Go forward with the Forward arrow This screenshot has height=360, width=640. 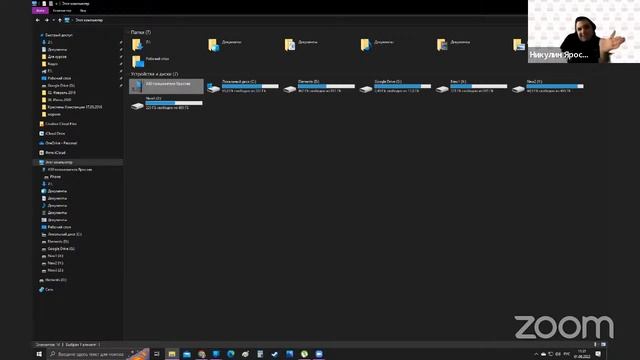[x=46, y=20]
